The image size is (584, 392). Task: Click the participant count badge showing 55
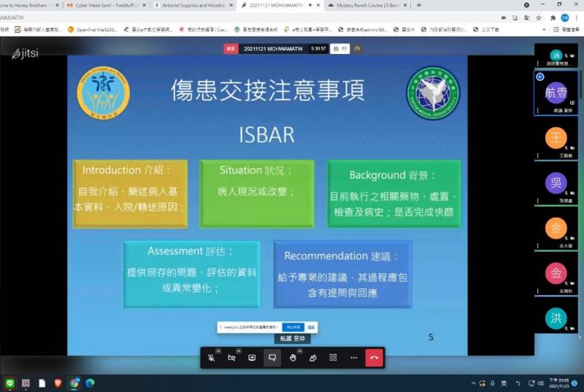click(x=340, y=49)
